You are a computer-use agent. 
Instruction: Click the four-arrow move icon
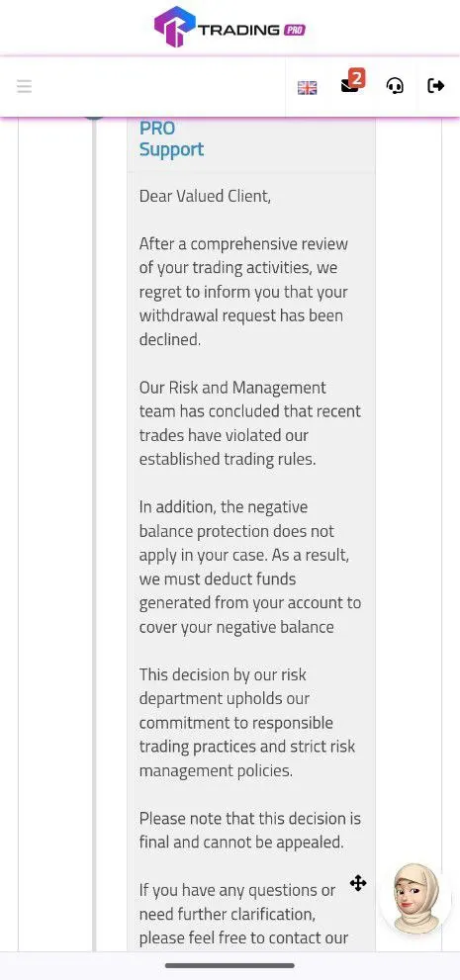[358, 883]
